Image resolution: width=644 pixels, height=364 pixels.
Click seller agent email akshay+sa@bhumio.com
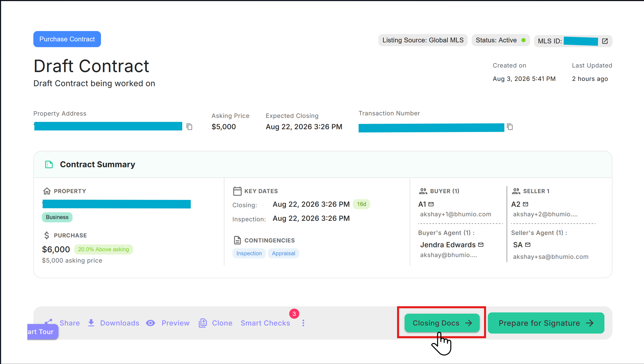coord(551,257)
